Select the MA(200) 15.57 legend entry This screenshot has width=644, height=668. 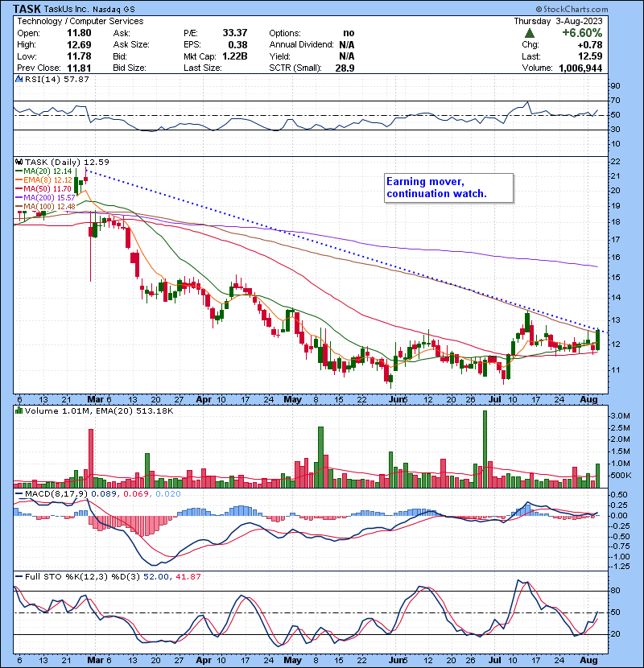[x=45, y=198]
